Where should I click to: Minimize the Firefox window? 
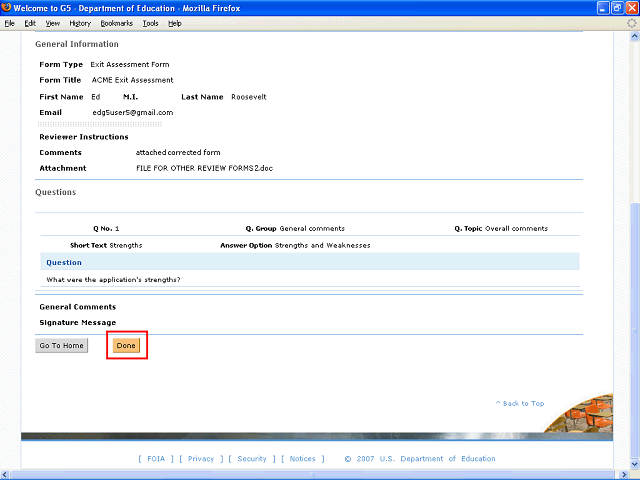(x=603, y=8)
